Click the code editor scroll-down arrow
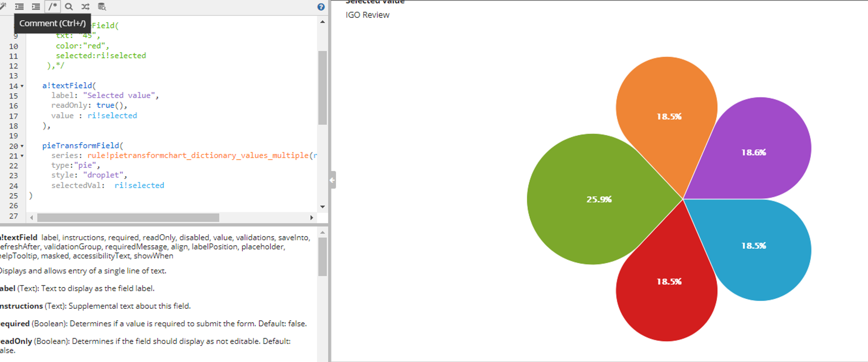The width and height of the screenshot is (868, 362). 323,207
